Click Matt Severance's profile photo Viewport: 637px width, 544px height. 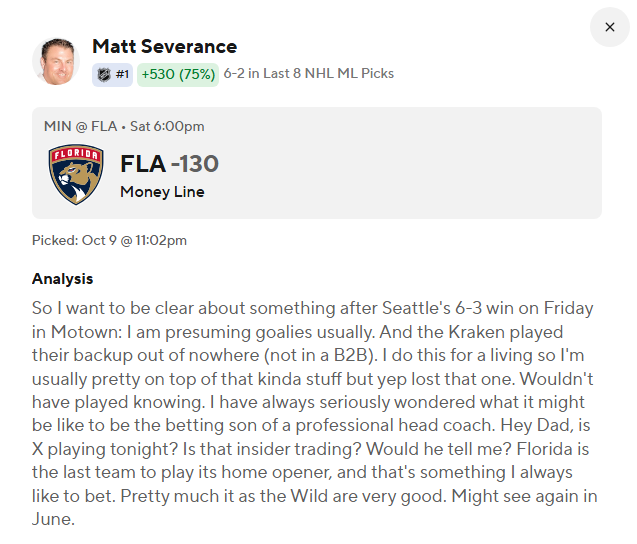pos(56,62)
